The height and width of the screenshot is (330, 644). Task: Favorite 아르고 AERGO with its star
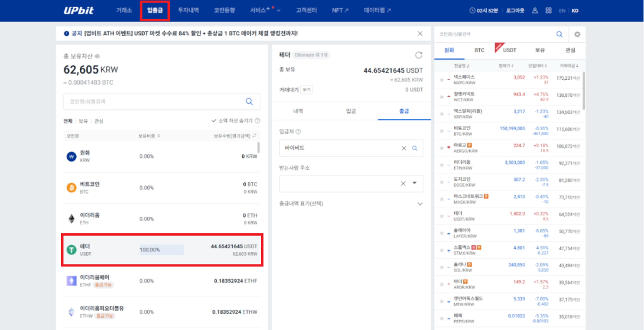(441, 147)
